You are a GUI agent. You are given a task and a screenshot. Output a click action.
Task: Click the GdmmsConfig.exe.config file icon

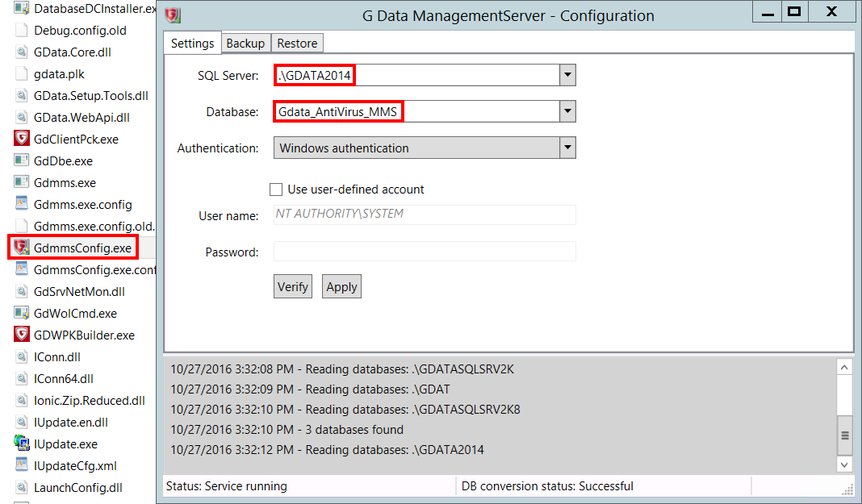[22, 269]
